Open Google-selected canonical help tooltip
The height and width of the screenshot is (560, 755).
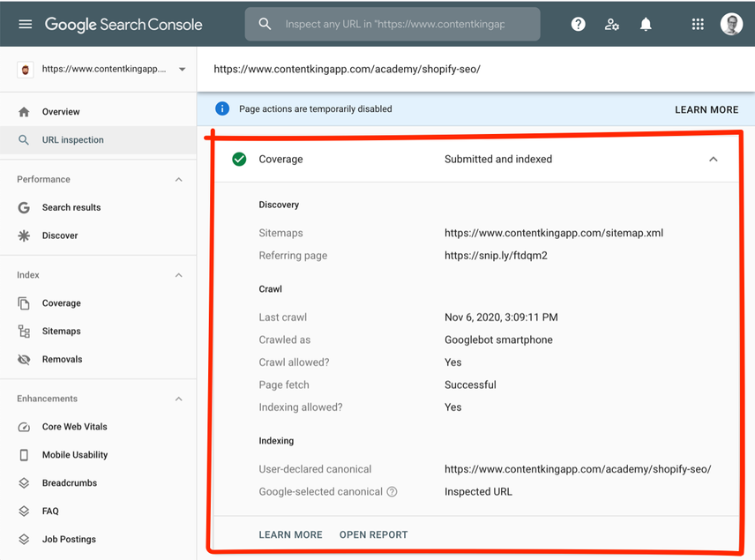pyautogui.click(x=392, y=491)
